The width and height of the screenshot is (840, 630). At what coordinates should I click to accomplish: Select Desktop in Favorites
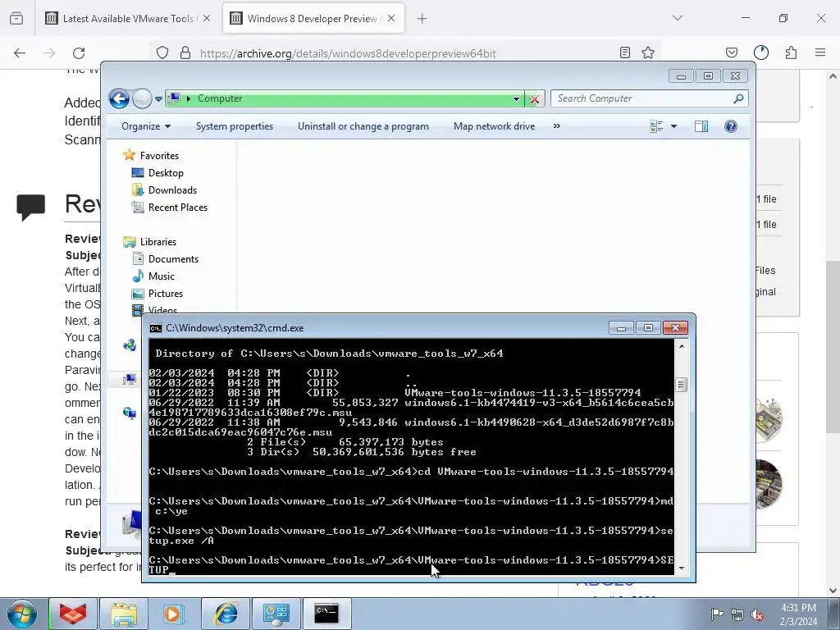[166, 173]
